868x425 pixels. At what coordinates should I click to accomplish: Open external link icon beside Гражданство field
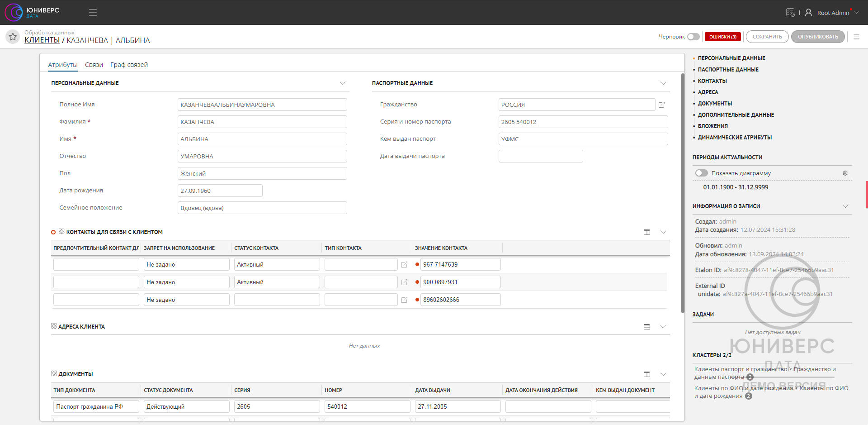pyautogui.click(x=661, y=105)
